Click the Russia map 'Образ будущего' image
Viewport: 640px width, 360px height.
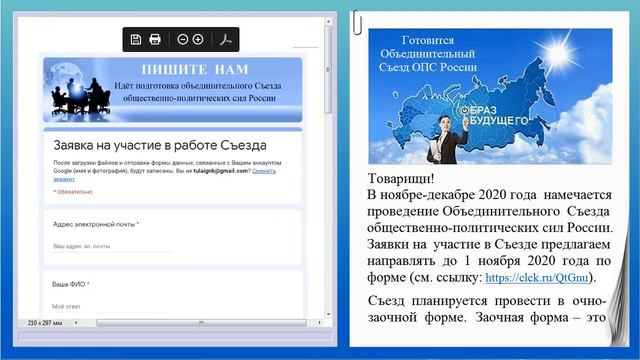point(490,96)
